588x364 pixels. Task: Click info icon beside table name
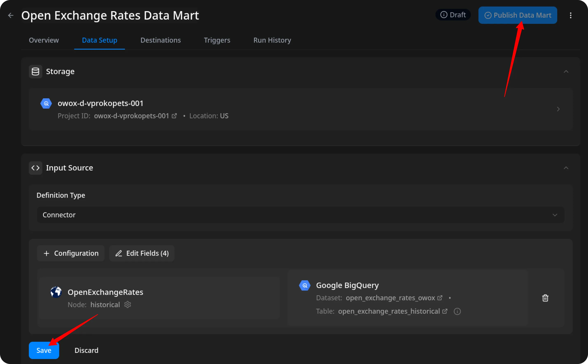(x=457, y=311)
